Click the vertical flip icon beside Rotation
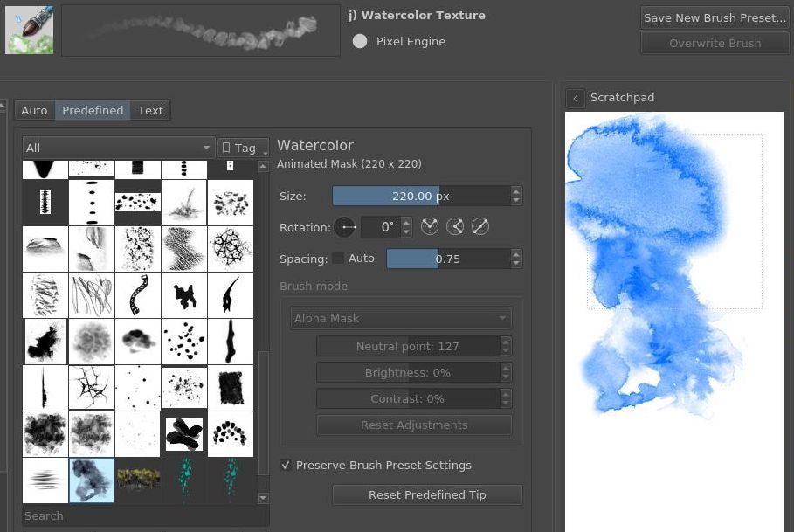 point(454,227)
